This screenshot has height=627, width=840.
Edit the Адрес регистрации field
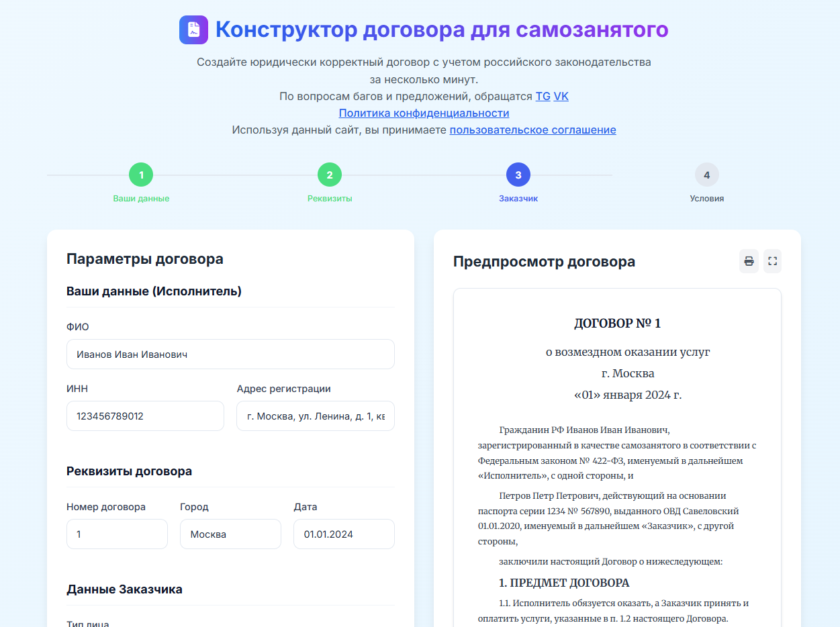click(316, 416)
